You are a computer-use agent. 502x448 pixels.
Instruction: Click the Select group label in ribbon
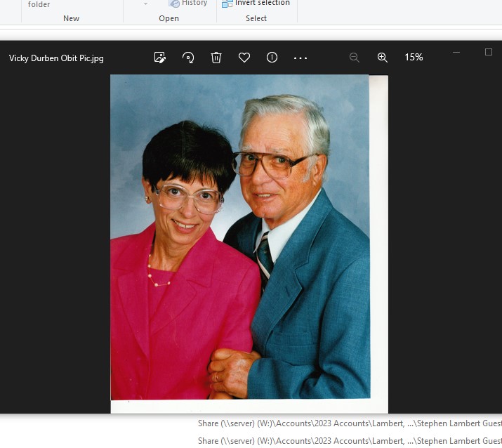click(x=256, y=18)
